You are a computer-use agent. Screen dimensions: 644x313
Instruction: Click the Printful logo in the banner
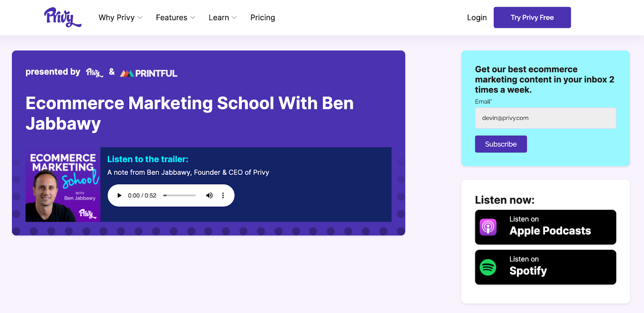[x=149, y=73]
